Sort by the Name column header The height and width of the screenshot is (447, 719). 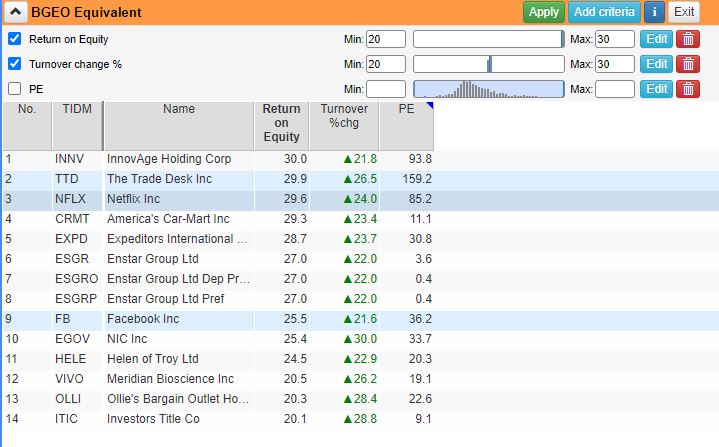[x=179, y=126]
